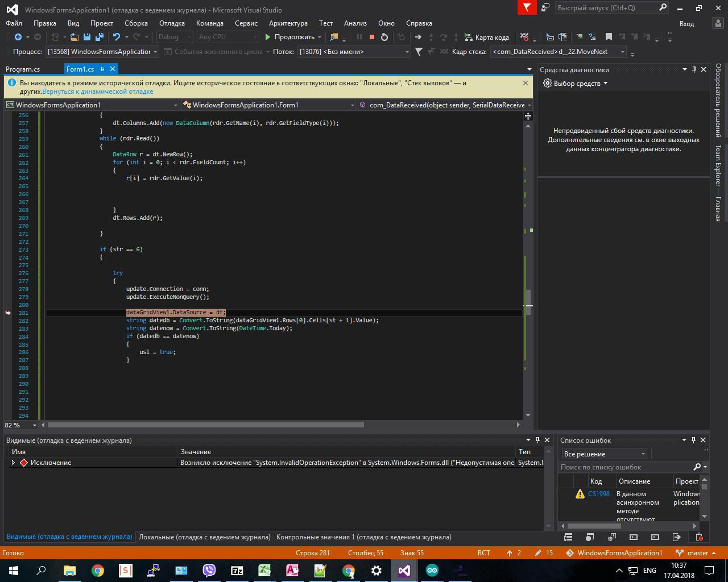Open the Отладка menu

pos(172,23)
